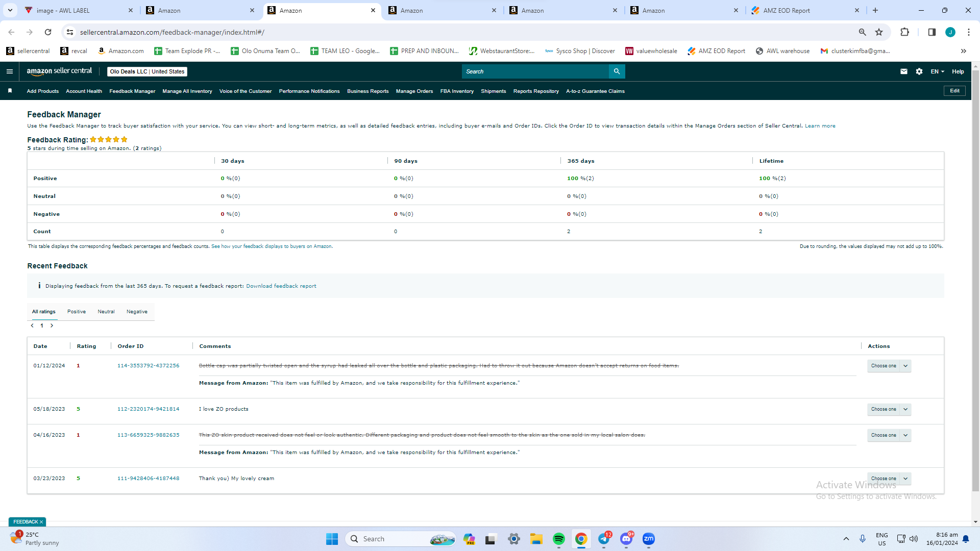Open the Seller Central messages envelope icon
Image resolution: width=980 pixels, height=551 pixels.
click(x=904, y=71)
